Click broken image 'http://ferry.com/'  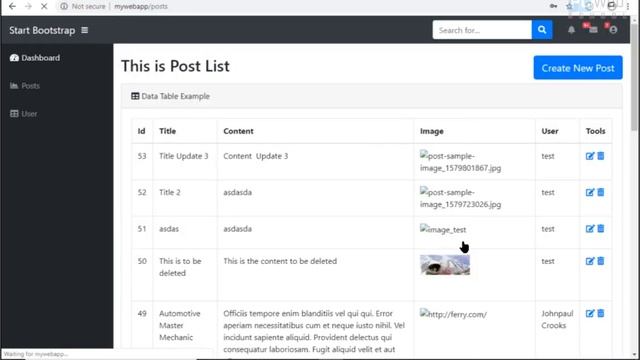point(453,314)
